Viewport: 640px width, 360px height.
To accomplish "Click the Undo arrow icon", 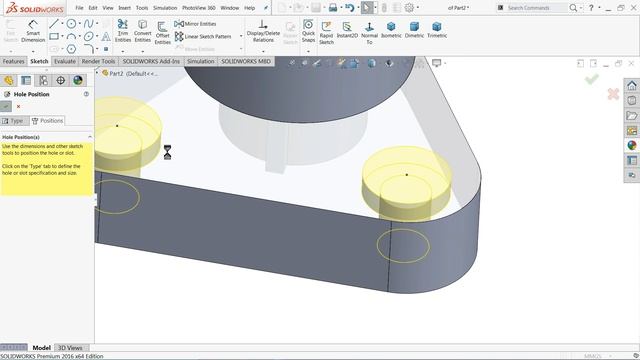I will (349, 8).
